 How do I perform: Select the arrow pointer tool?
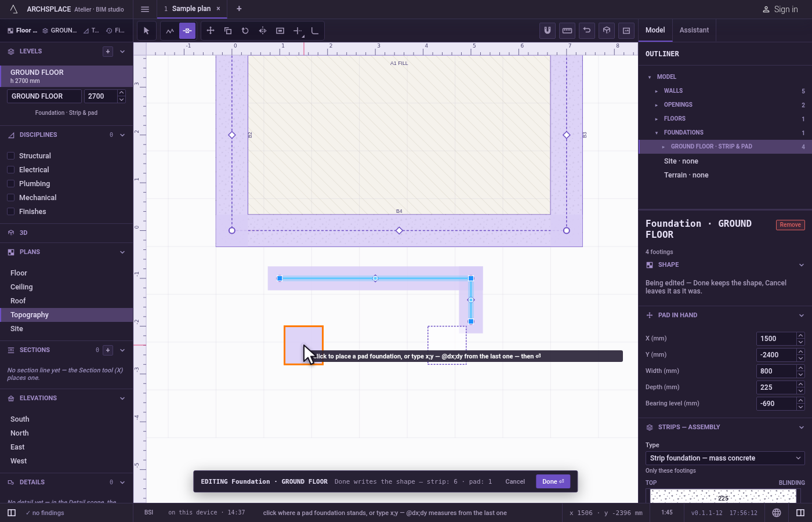point(146,31)
